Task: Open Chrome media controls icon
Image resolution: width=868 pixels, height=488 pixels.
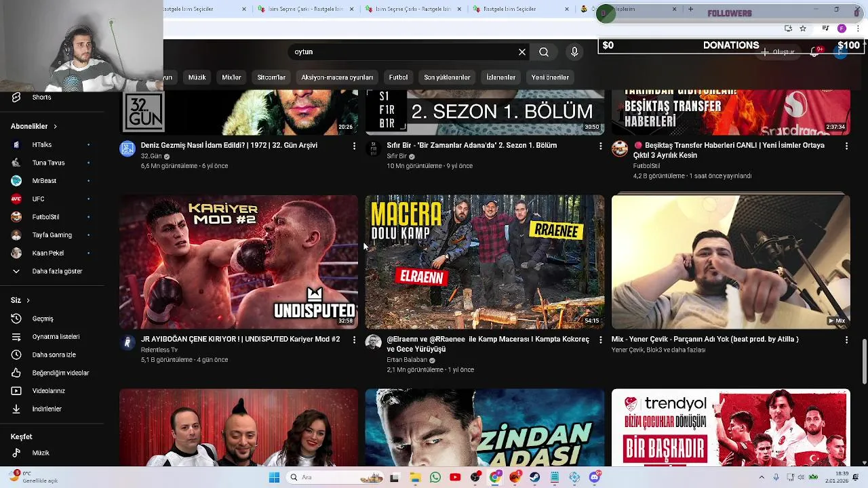Action: click(825, 28)
